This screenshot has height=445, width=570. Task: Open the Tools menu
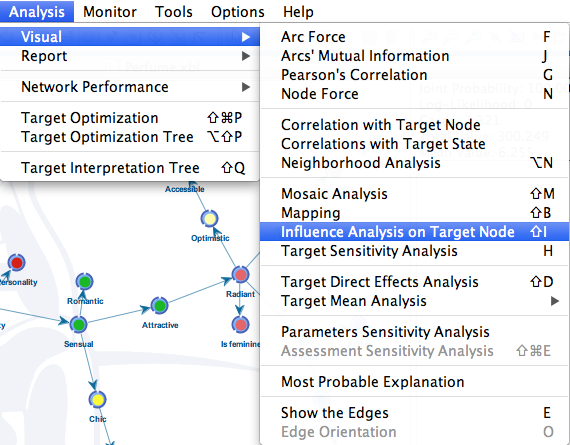174,12
